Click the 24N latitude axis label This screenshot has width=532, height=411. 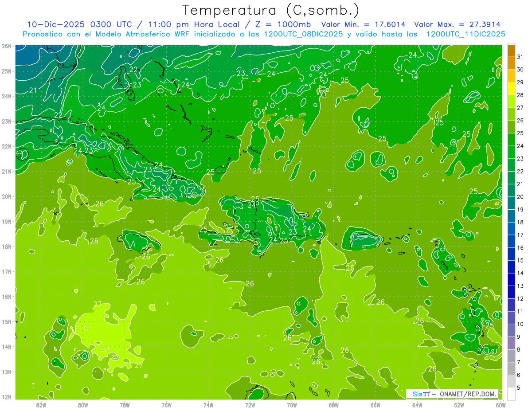pos(6,96)
